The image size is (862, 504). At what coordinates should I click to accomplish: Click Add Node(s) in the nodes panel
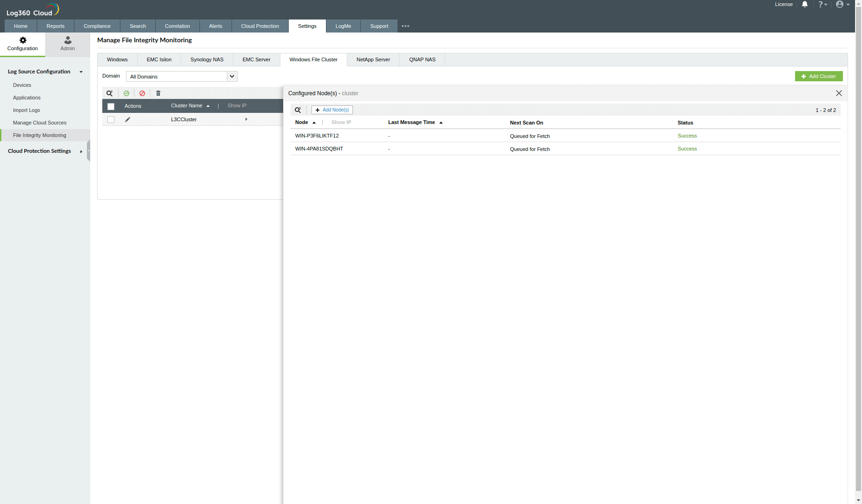[x=332, y=110]
